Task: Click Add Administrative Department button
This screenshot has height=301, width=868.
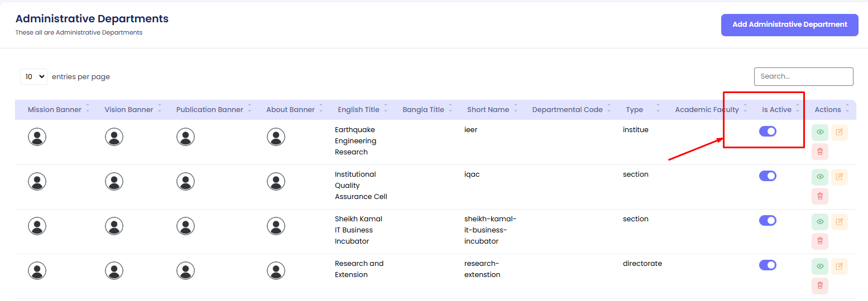Action: click(x=789, y=25)
